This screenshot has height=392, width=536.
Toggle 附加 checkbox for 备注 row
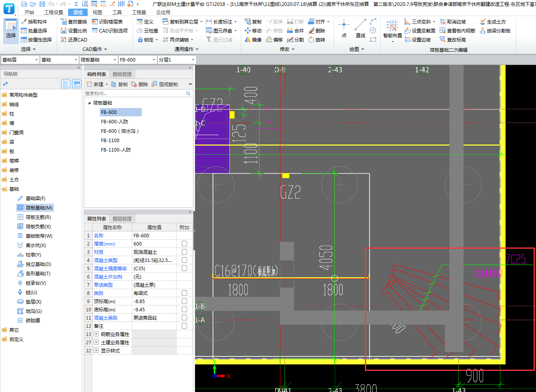pos(184,326)
